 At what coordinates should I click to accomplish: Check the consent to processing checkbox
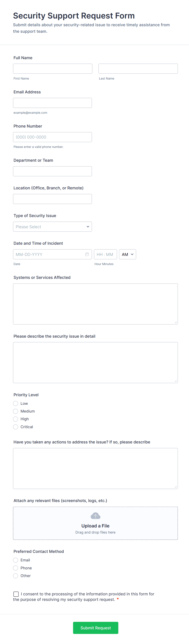click(16, 594)
